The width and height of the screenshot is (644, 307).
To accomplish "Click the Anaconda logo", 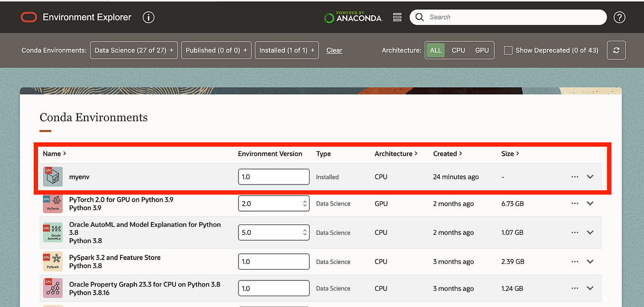I will (x=353, y=17).
